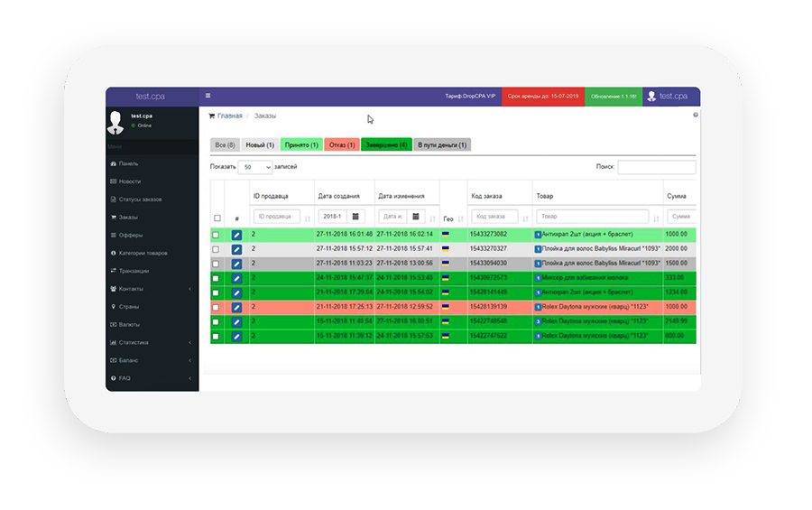The height and width of the screenshot is (510, 812).
Task: Open calendar picker for Дата изменения filter
Action: point(415,217)
